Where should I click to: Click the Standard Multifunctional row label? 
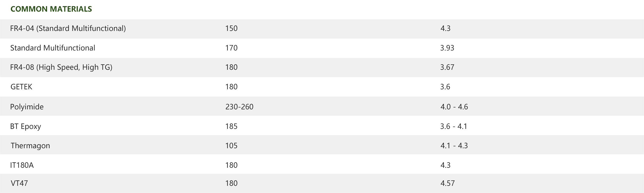[53, 48]
